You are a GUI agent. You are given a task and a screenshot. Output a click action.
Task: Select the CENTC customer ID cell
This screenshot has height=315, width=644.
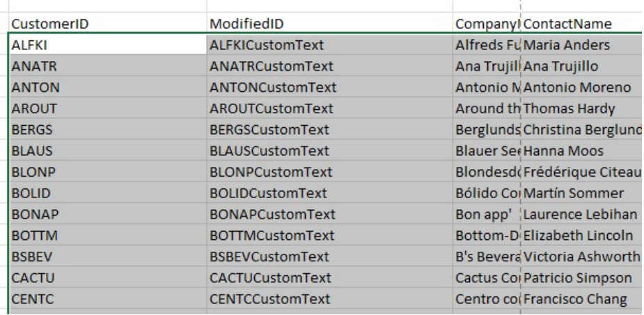coord(108,299)
